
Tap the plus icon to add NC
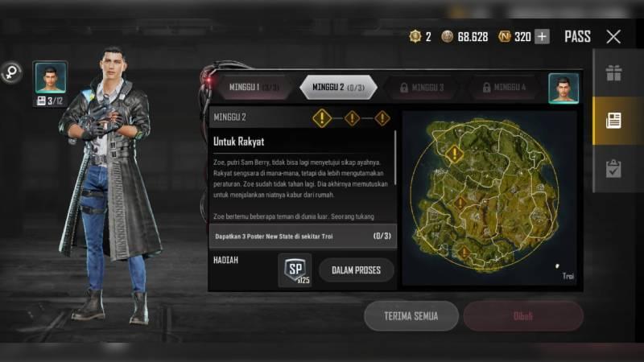pyautogui.click(x=542, y=36)
